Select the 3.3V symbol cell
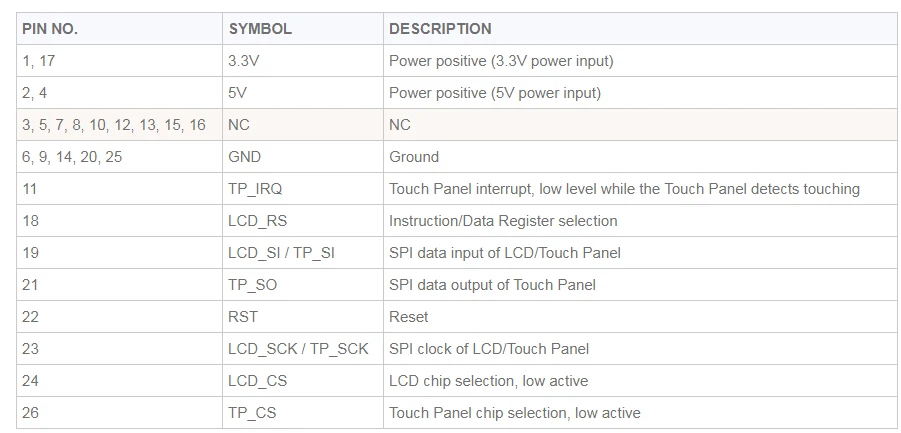The width and height of the screenshot is (901, 433). [303, 61]
